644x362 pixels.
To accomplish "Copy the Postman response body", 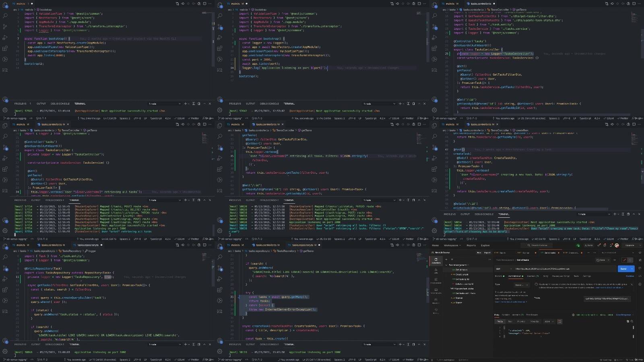I will pyautogui.click(x=628, y=321).
